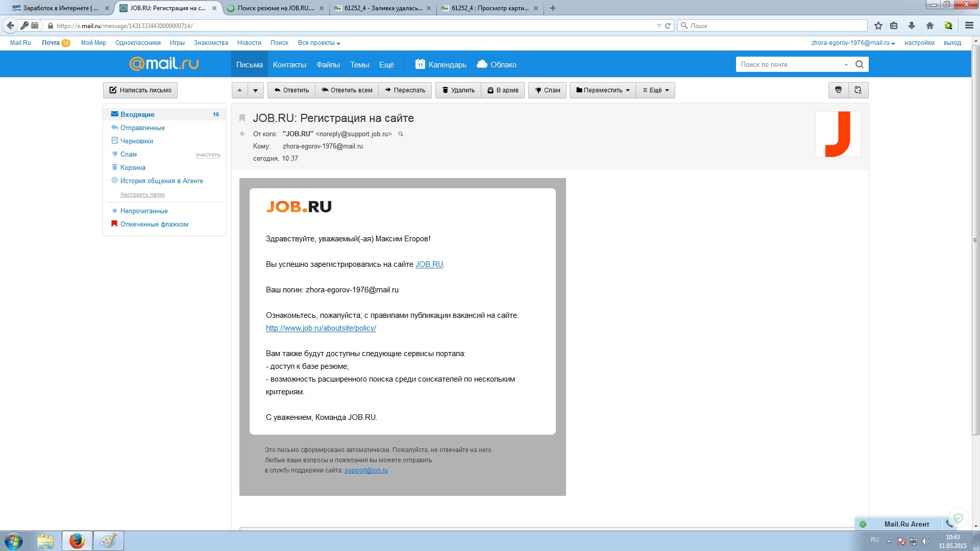Click the open in new window icon
Screen dimensions: 980x551
(858, 90)
